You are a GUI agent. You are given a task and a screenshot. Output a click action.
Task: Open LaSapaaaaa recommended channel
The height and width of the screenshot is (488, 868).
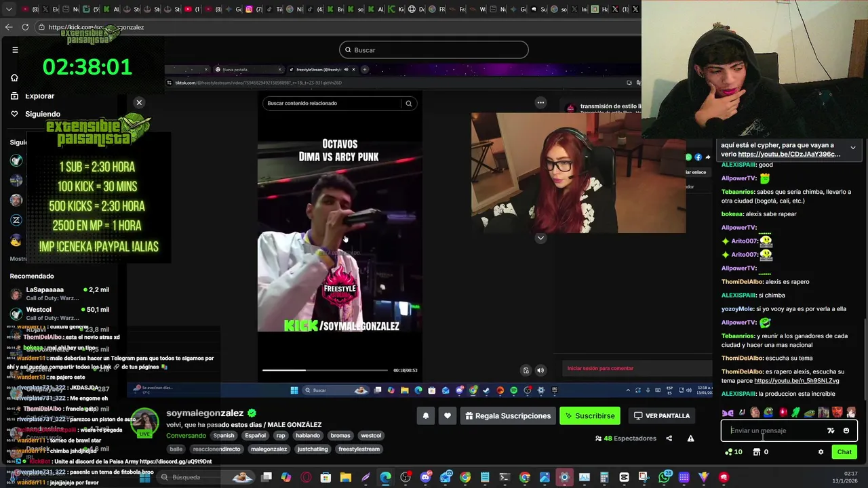(60, 293)
